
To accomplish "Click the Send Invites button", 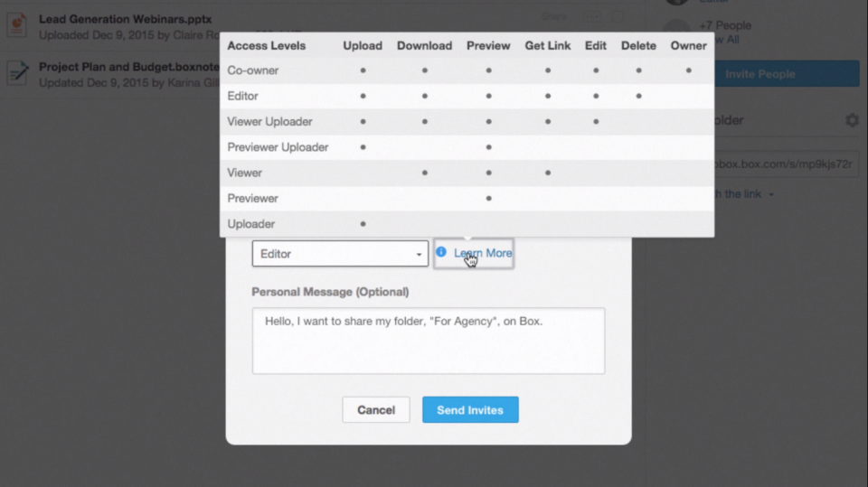I will 470,409.
